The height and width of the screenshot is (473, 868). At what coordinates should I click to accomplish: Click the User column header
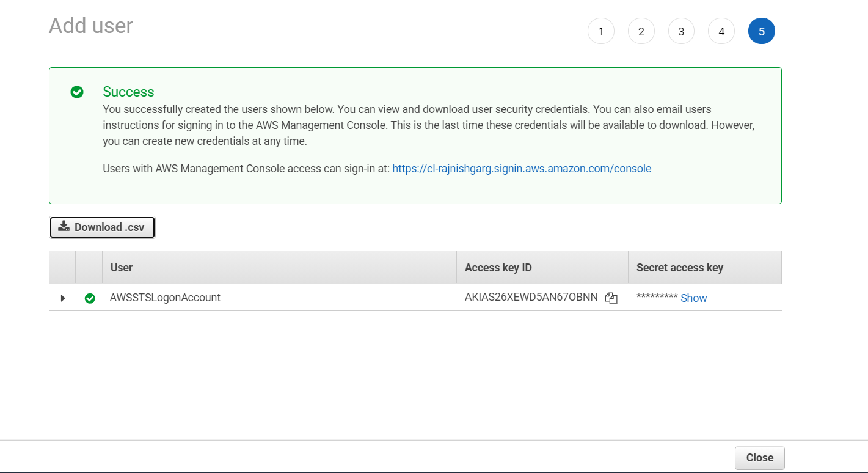click(279, 268)
